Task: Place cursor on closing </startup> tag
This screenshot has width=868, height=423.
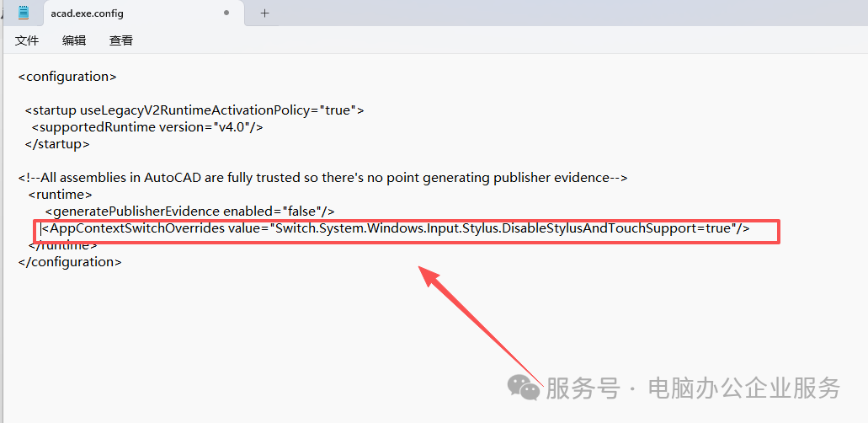Action: click(x=57, y=144)
